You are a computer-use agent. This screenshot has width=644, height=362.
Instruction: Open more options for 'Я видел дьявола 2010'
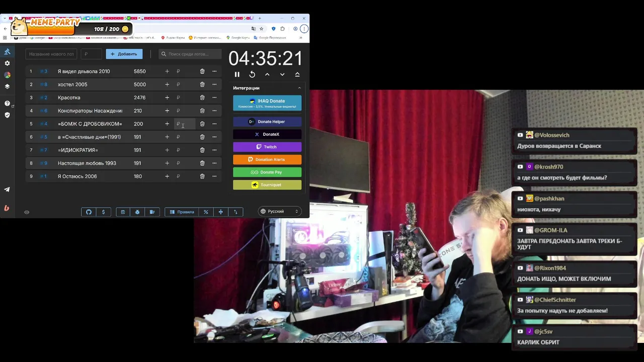pos(214,71)
